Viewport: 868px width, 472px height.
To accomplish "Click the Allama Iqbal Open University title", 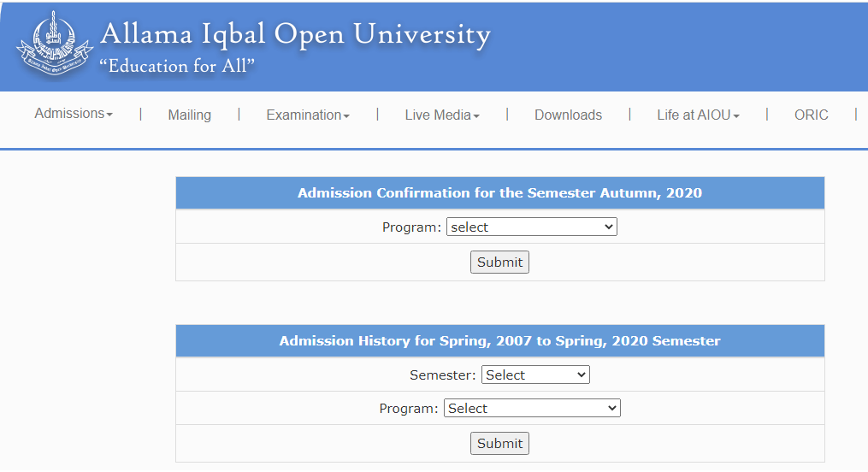I will 295,34.
